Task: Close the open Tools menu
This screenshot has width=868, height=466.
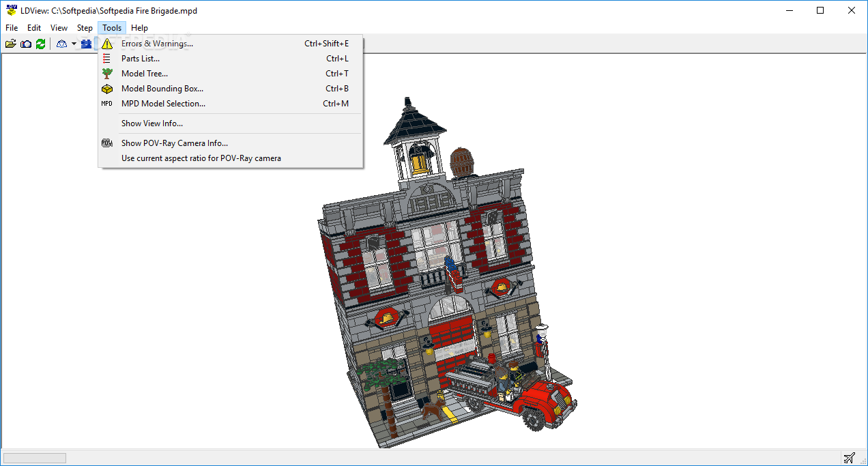Action: pos(112,28)
